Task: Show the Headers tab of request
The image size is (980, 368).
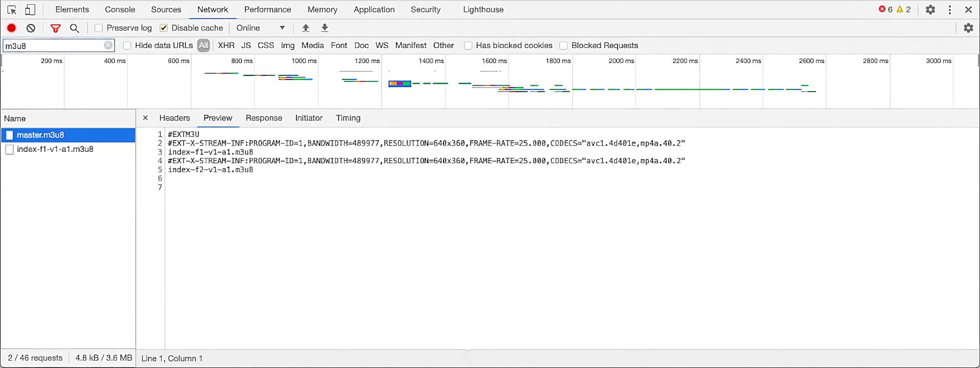Action: pos(174,118)
